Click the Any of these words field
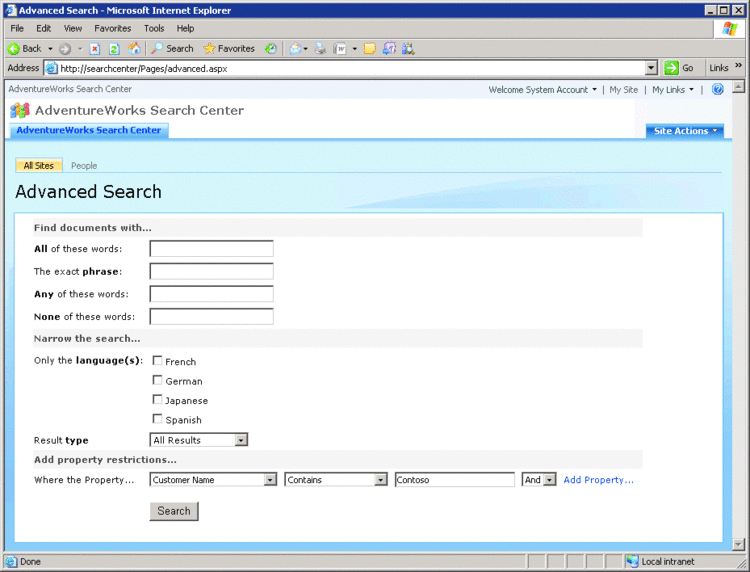 click(x=211, y=294)
